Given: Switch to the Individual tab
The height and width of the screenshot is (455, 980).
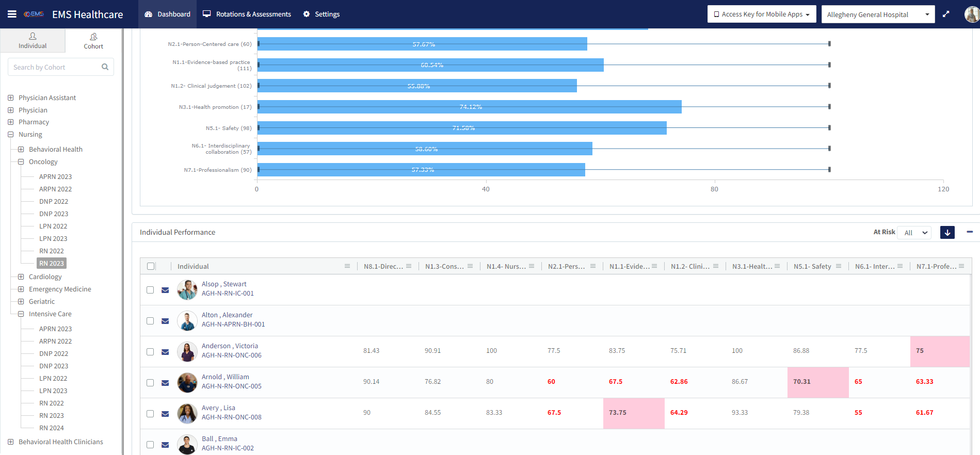Looking at the screenshot, I should pyautogui.click(x=33, y=40).
